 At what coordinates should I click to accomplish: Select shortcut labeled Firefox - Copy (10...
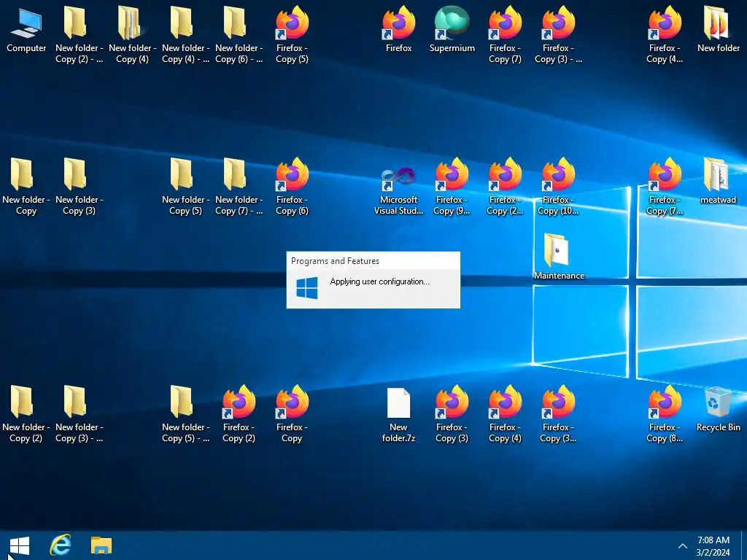click(x=558, y=187)
